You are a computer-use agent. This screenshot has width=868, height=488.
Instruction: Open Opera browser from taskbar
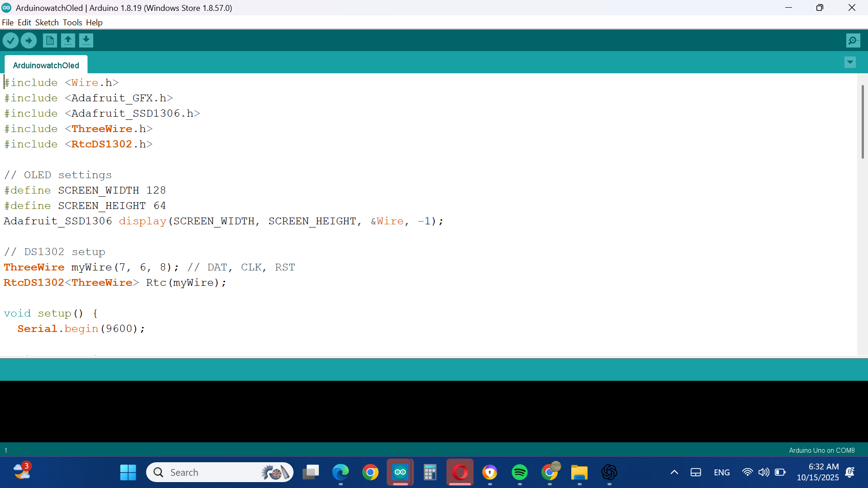(x=460, y=473)
